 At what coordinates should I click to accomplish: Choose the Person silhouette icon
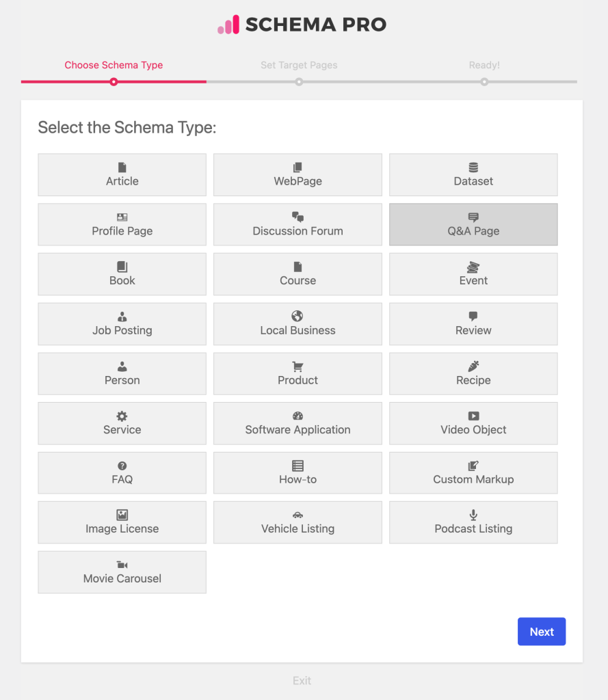click(x=122, y=366)
